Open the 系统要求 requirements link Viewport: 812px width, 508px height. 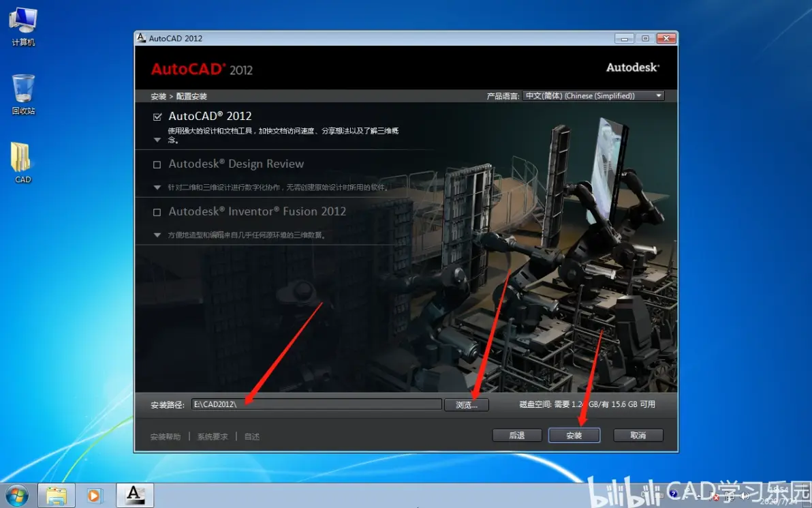213,436
